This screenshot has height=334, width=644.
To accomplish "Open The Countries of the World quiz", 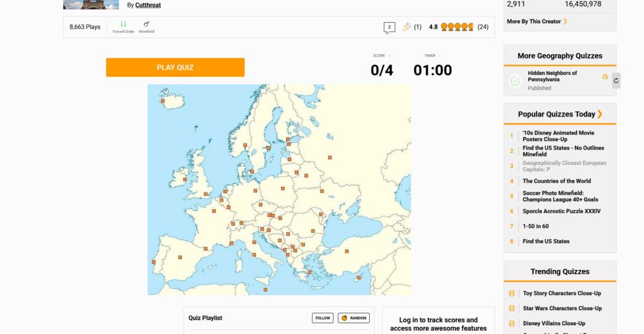I will click(557, 181).
